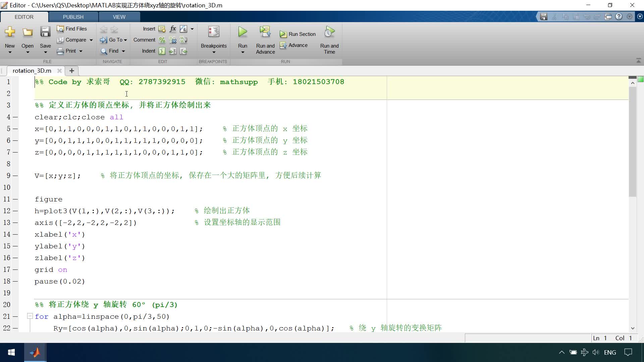Open Help via the question mark icon

619,16
